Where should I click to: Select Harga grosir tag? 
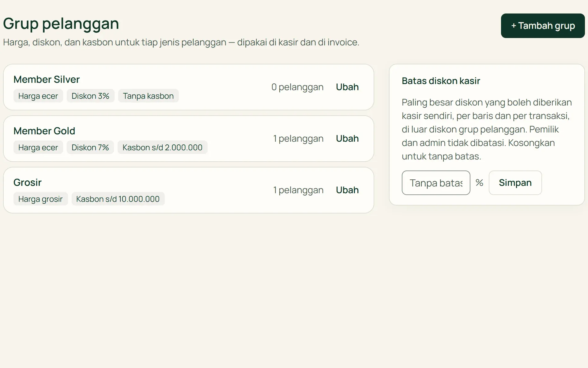click(x=40, y=199)
